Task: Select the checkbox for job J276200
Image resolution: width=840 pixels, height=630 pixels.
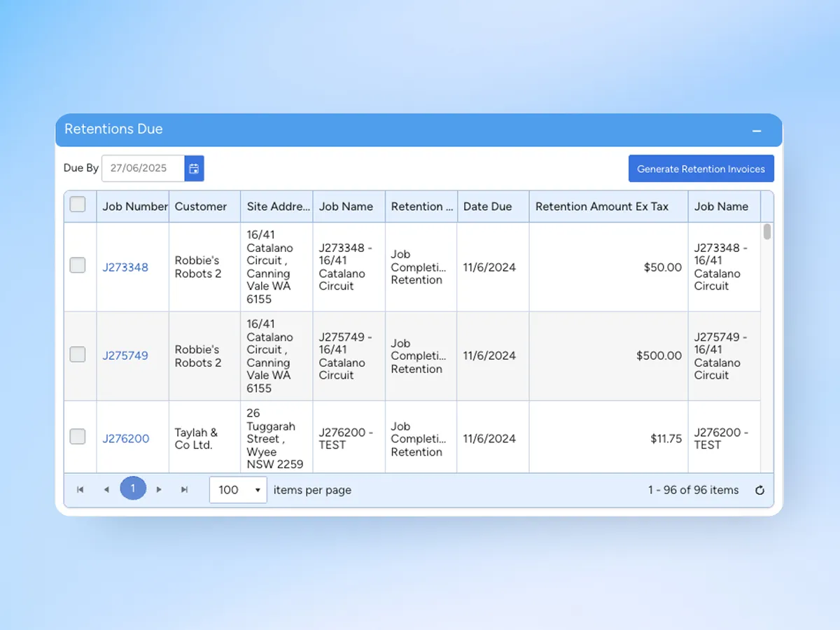Action: coord(78,437)
